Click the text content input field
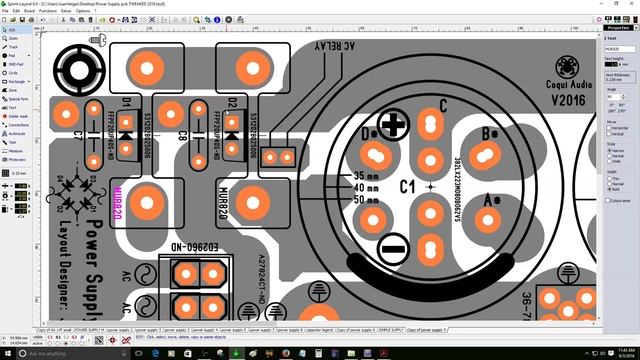Screen dimensions: 640x360 [x=620, y=49]
